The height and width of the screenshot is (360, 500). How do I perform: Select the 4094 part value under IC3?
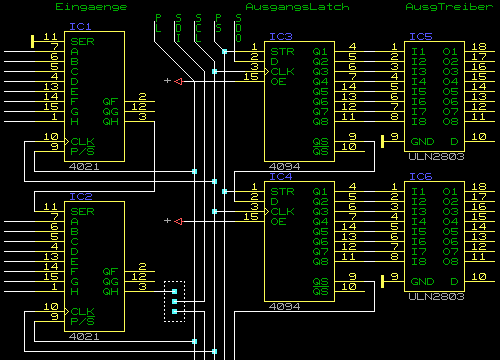(x=284, y=166)
